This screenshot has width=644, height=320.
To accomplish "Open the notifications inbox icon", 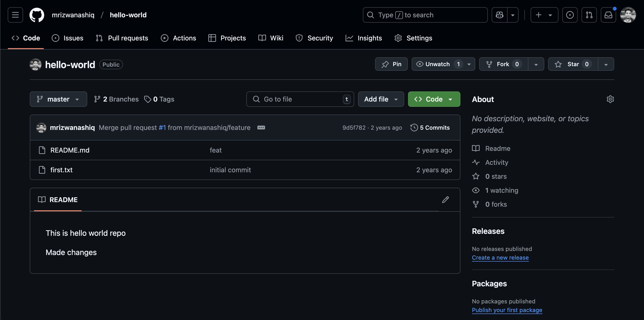I will click(x=608, y=15).
